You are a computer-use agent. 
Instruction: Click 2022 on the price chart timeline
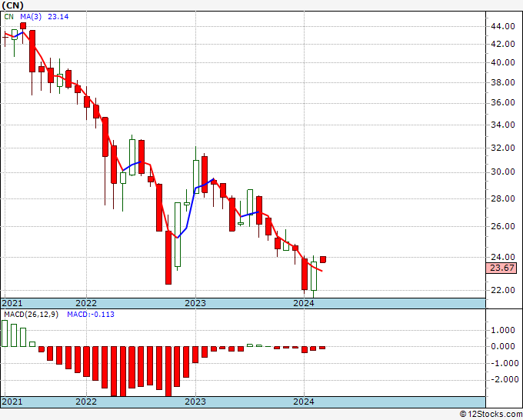point(86,303)
